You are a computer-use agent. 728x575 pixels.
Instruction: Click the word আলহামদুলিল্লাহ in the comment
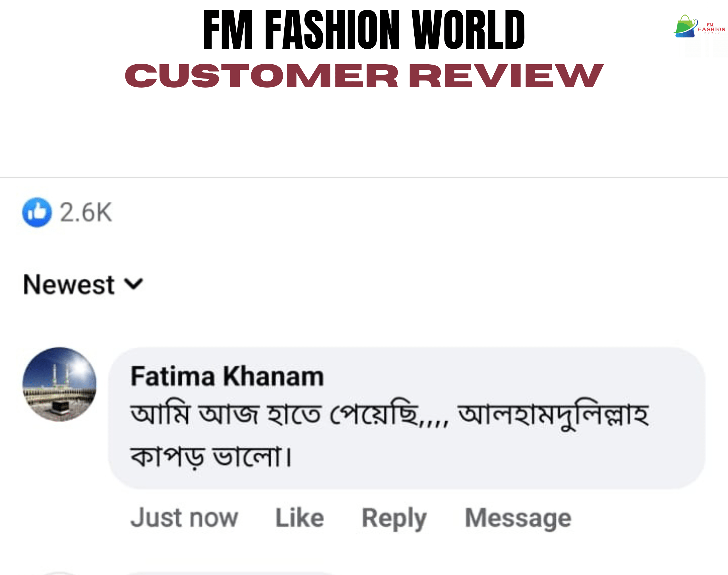(x=553, y=415)
